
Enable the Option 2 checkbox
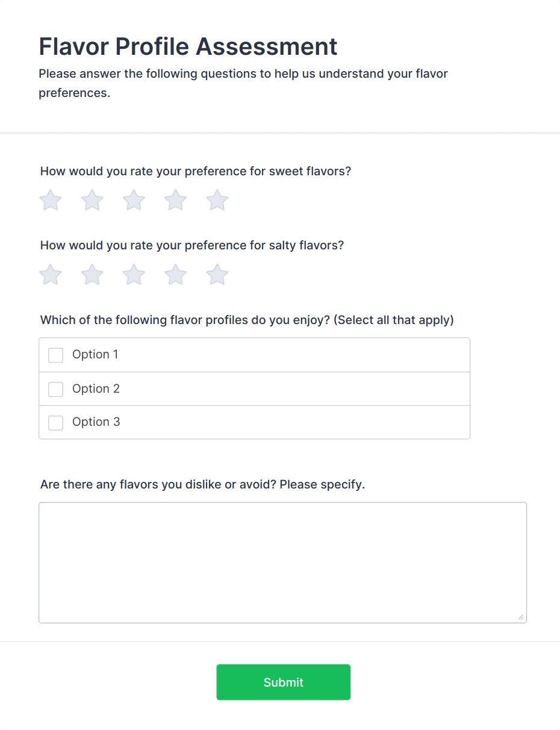(55, 390)
